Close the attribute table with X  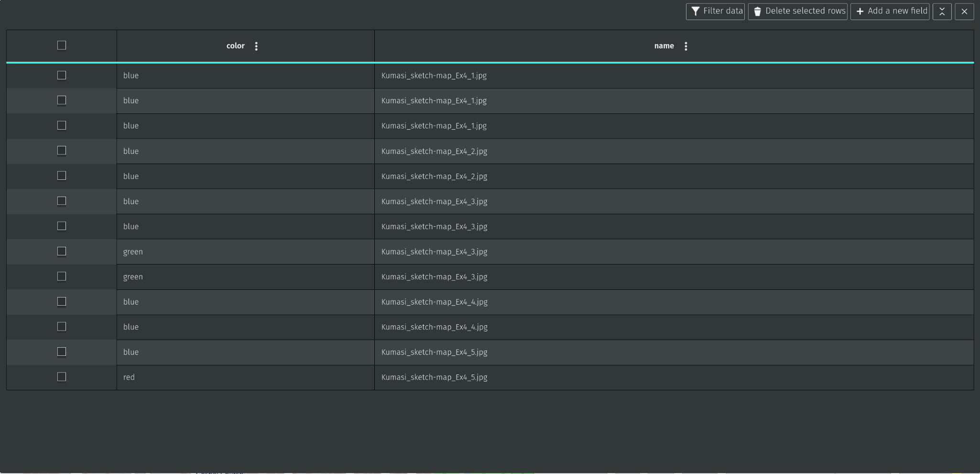964,11
